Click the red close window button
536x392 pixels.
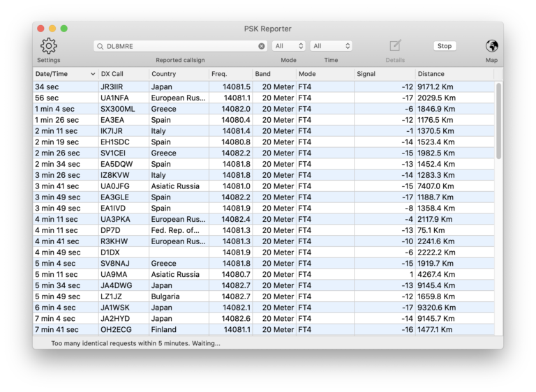tap(40, 29)
